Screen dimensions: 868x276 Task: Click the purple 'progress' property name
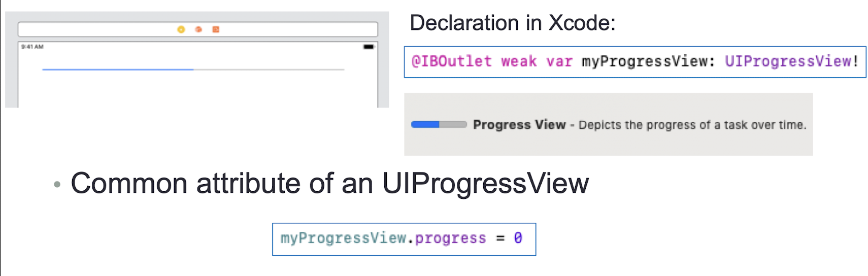(x=450, y=238)
